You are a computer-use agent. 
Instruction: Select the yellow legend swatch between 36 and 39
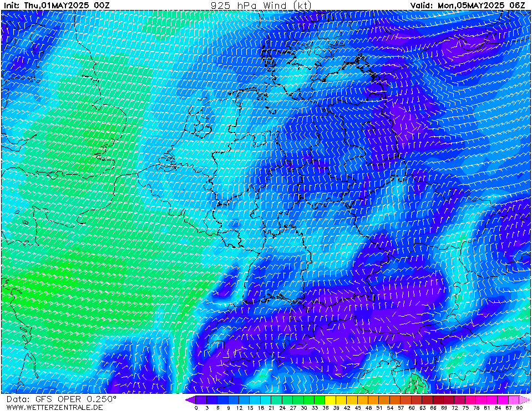pos(331,400)
